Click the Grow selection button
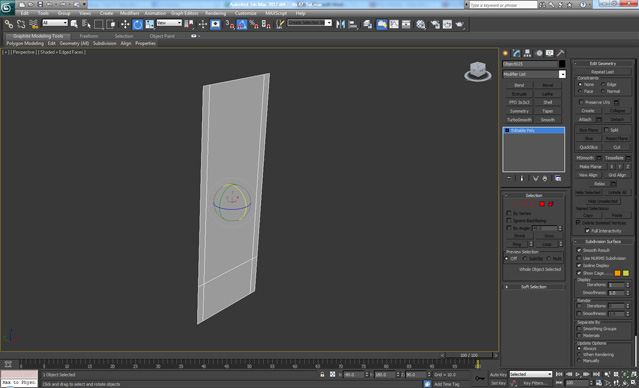The image size is (639, 388). point(549,236)
